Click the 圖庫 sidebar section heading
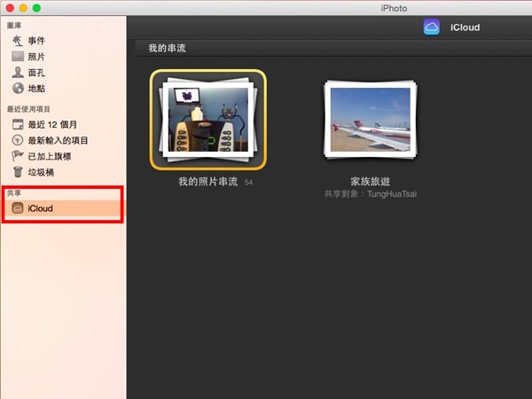This screenshot has width=532, height=399. click(14, 26)
